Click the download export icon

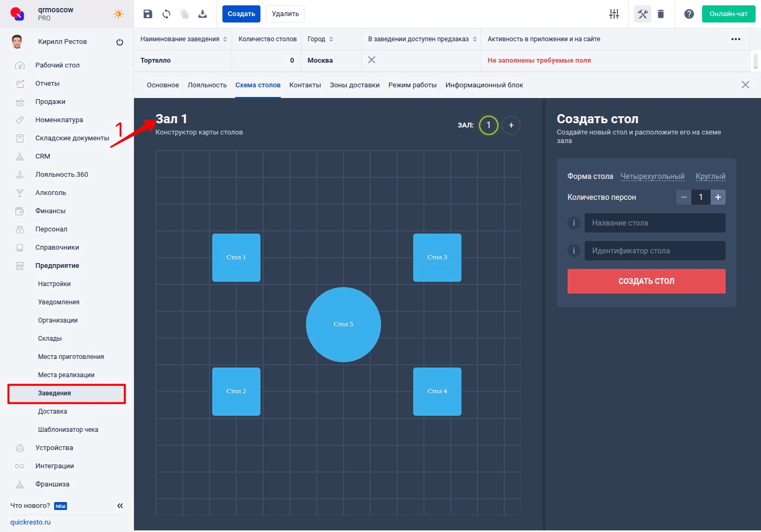(203, 14)
